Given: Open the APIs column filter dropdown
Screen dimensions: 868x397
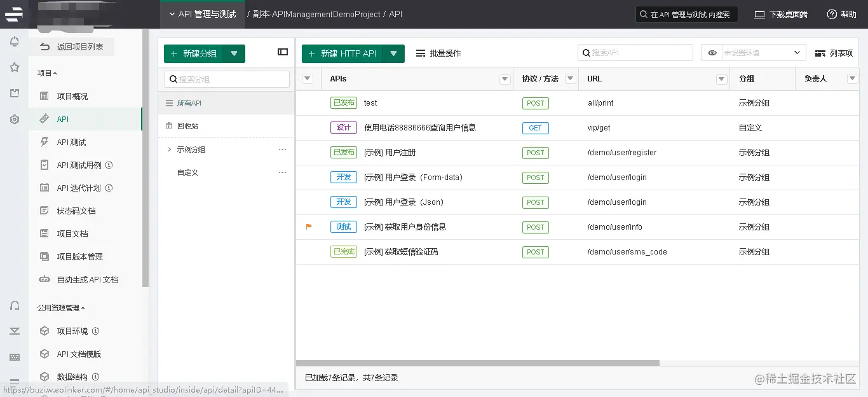Looking at the screenshot, I should click(x=505, y=79).
